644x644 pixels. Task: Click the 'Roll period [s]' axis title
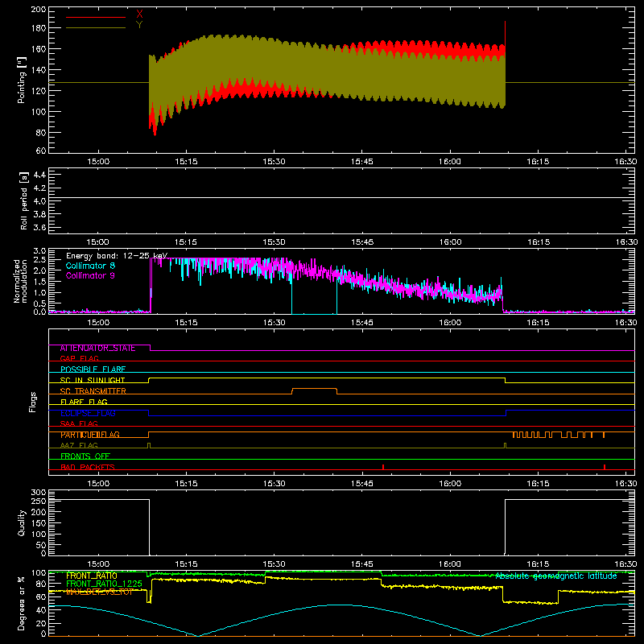coord(24,200)
